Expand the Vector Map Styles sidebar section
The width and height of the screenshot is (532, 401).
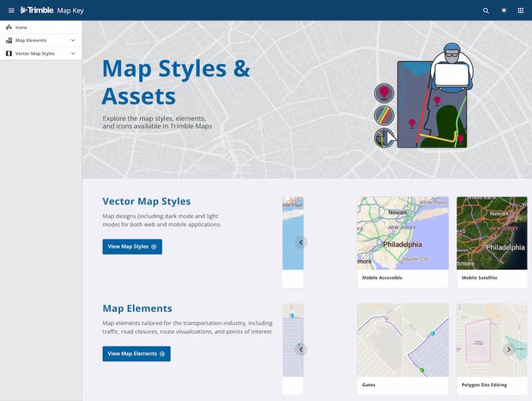73,53
